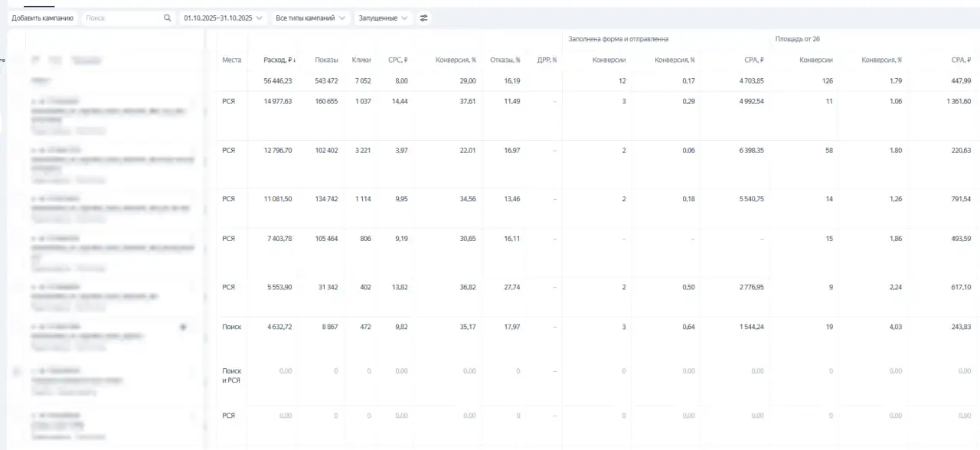Screen dimensions: 980x450
Task: Click the Места column header
Action: click(231, 60)
